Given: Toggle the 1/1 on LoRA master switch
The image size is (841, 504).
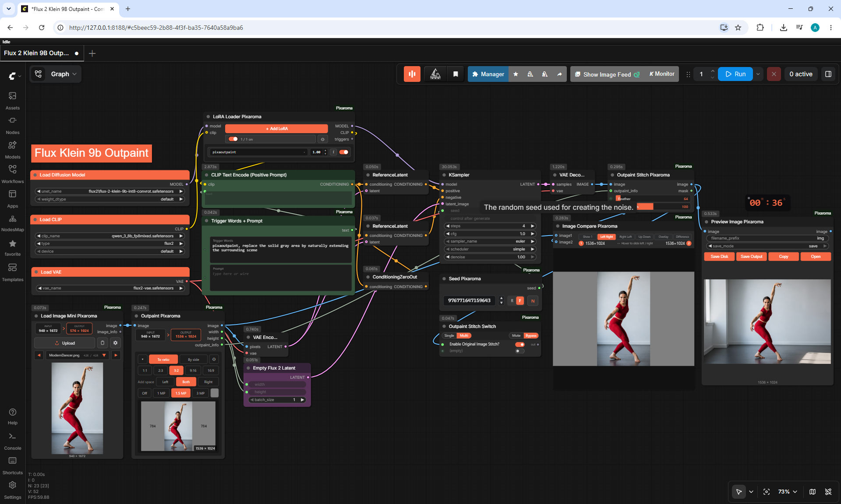Looking at the screenshot, I should [x=233, y=139].
